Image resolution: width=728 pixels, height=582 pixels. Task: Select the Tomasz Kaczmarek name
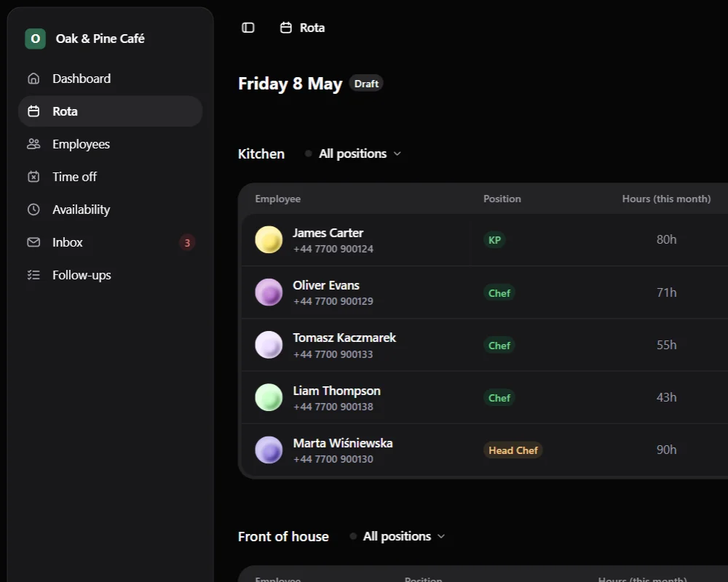pos(344,338)
